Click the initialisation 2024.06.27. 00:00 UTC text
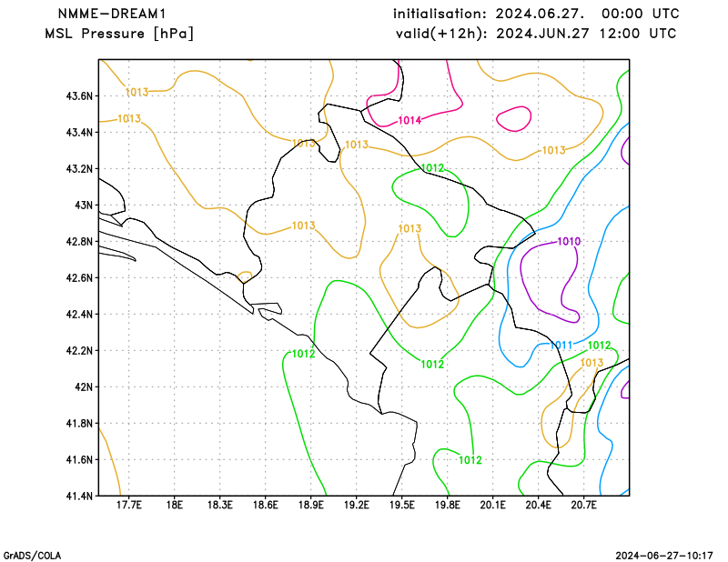This screenshot has height=562, width=728. (536, 14)
